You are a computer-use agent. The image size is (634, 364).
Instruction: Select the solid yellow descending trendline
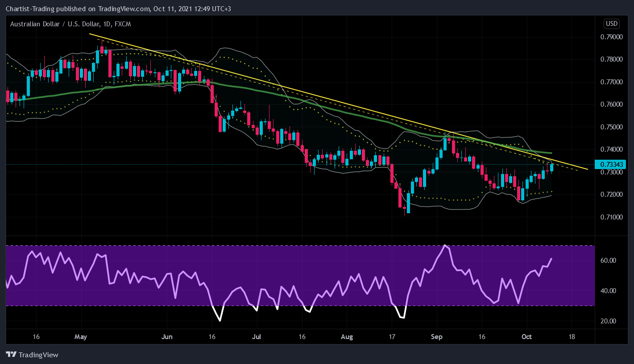tap(339, 102)
